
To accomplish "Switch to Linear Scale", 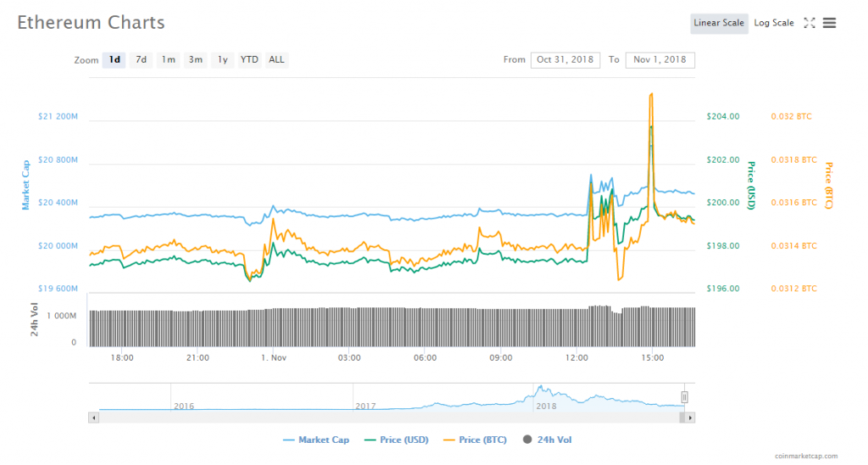I will (x=718, y=23).
